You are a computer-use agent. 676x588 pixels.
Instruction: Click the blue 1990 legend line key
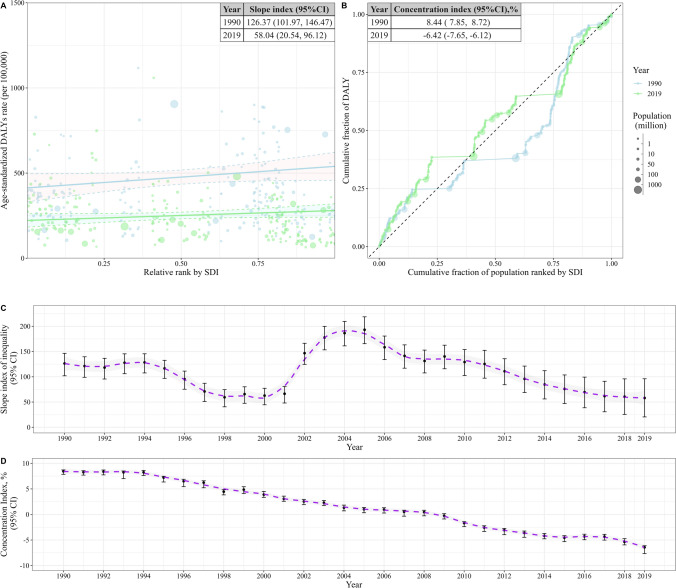[638, 84]
